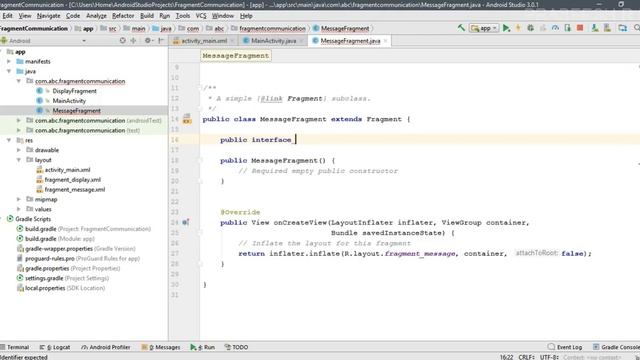The height and width of the screenshot is (360, 640).
Task: Click the CRLF line separator widget
Action: click(x=526, y=357)
